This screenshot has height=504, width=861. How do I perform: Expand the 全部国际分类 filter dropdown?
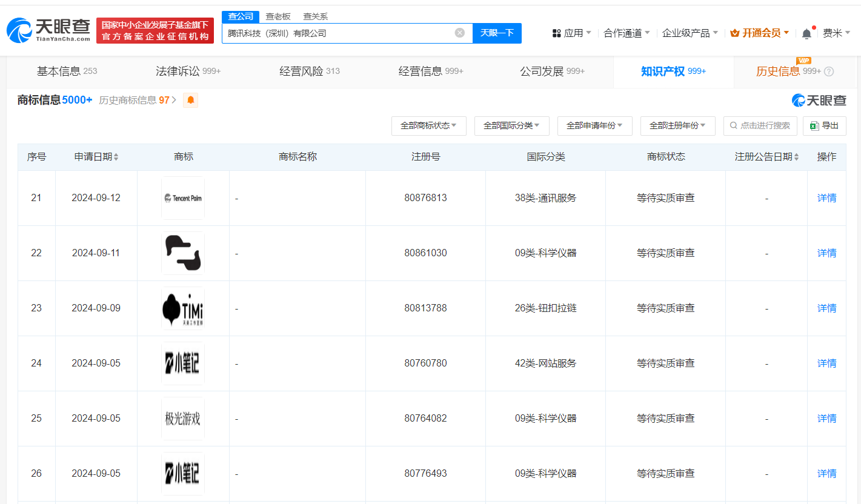511,125
